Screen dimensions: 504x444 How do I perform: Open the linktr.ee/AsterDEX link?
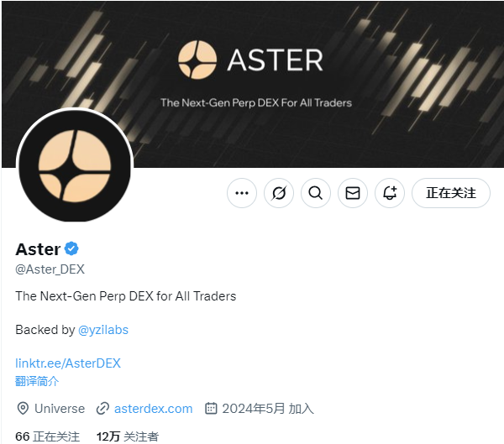coord(68,363)
